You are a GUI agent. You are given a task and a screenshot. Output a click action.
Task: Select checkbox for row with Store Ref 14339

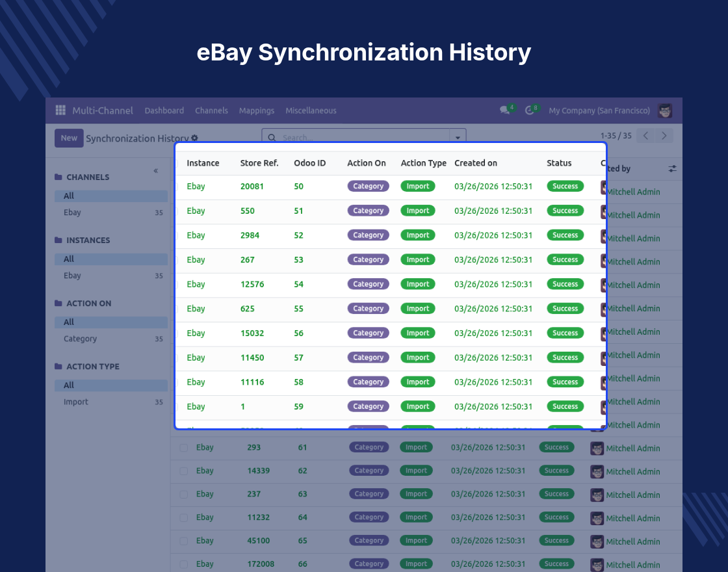point(184,471)
